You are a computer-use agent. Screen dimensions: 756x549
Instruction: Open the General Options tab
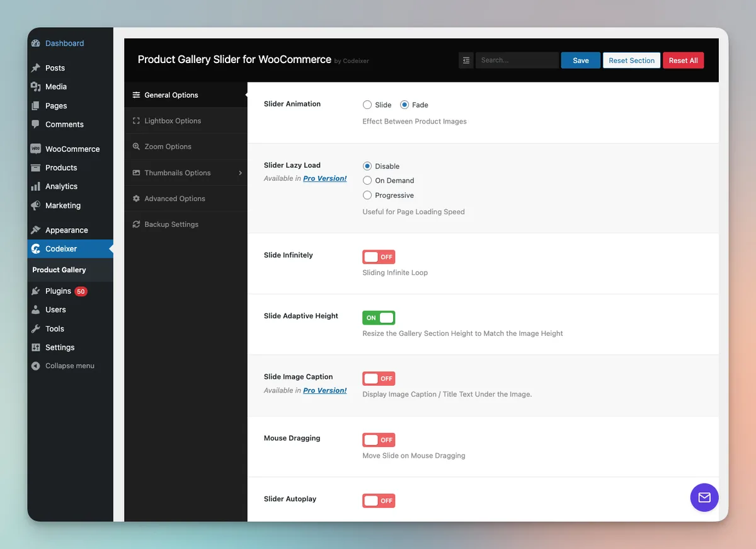coord(186,95)
